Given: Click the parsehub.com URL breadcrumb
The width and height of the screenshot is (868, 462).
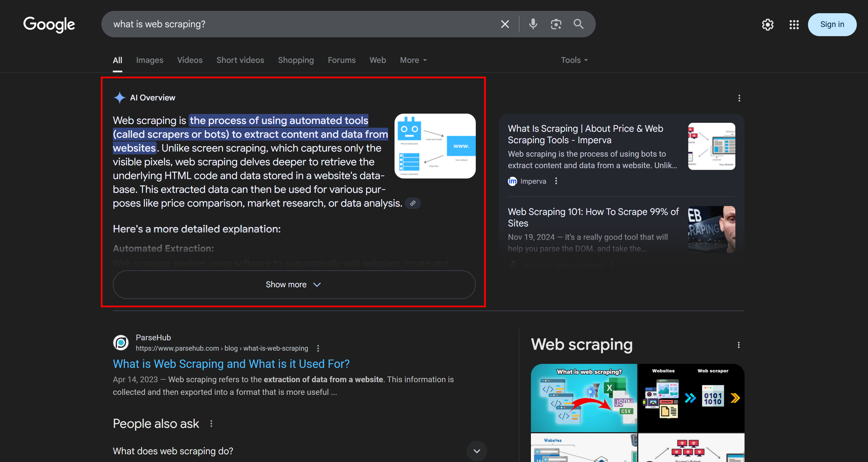Looking at the screenshot, I should click(x=222, y=348).
